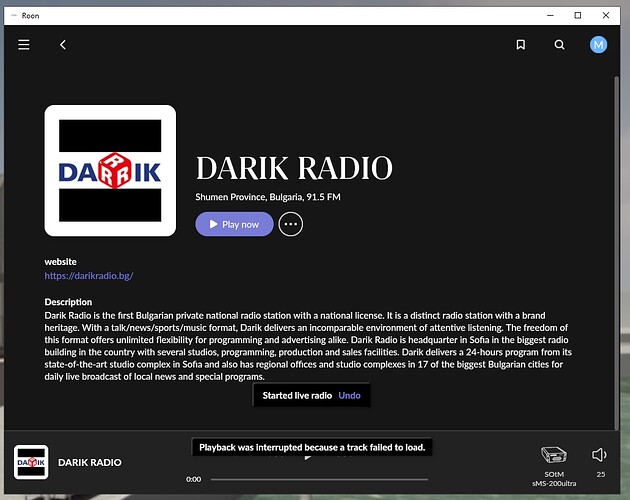
Task: Open the volume speaker icon
Action: click(599, 455)
